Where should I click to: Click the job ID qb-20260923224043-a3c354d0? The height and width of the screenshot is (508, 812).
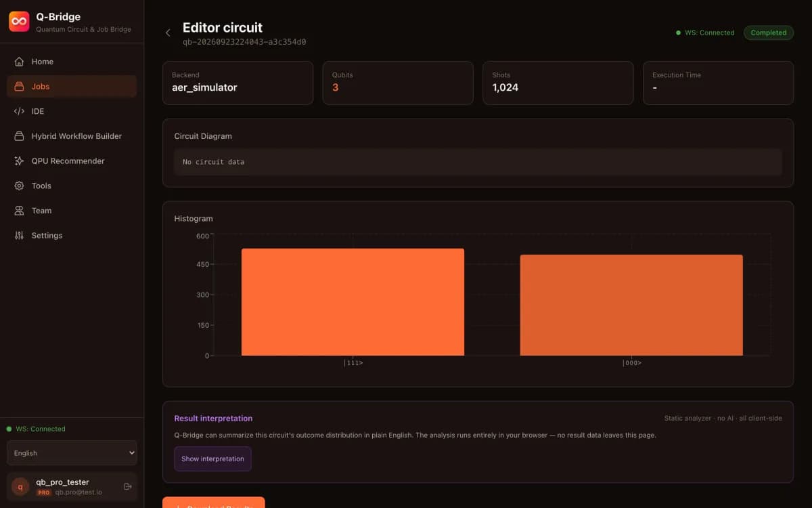point(244,42)
